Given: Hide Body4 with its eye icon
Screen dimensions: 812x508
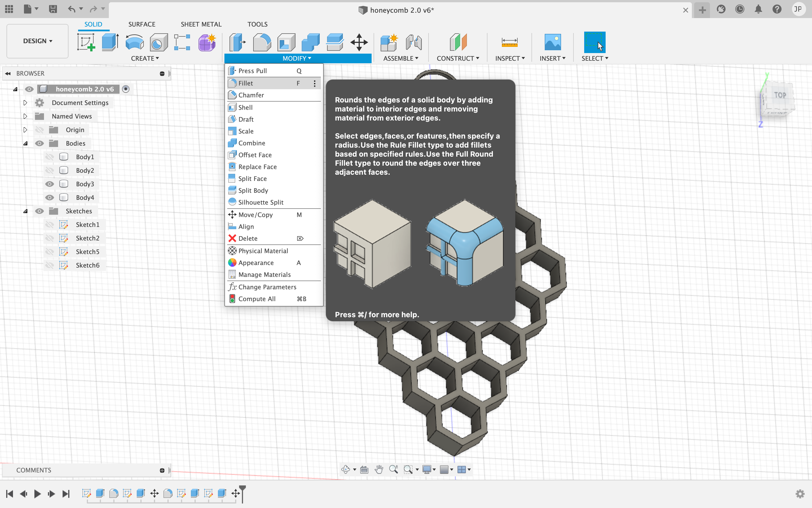Looking at the screenshot, I should [x=50, y=198].
